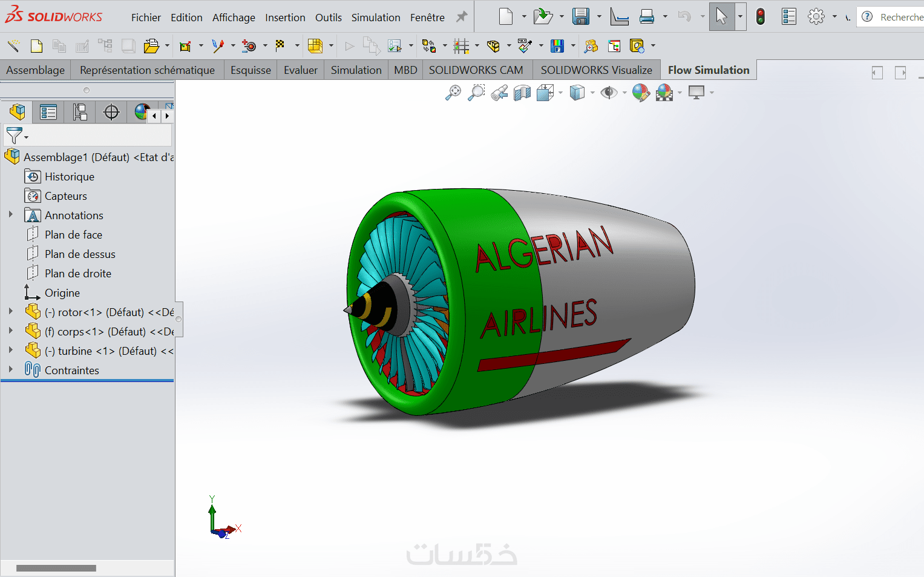
Task: Click Apply Scene icon
Action: [664, 93]
